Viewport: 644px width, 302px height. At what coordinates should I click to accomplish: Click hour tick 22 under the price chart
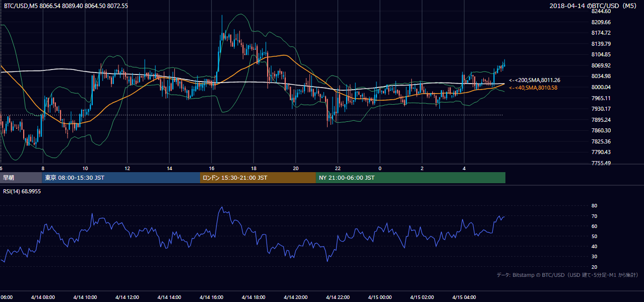point(338,168)
